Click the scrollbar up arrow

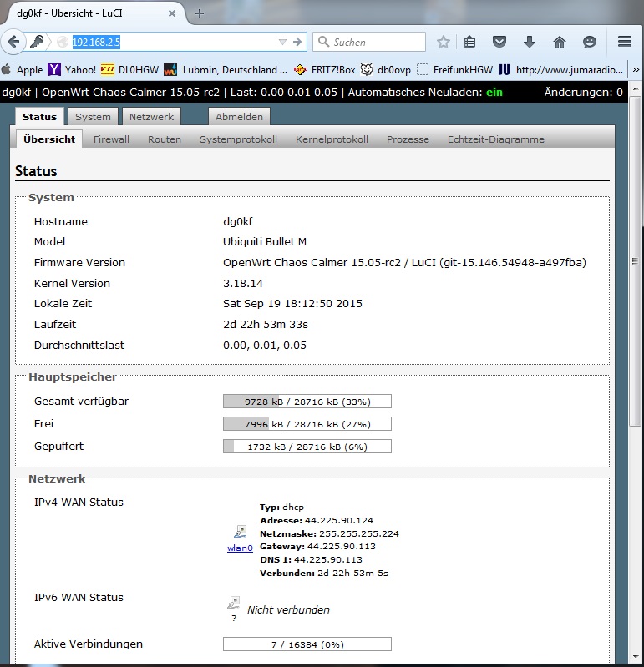(635, 88)
